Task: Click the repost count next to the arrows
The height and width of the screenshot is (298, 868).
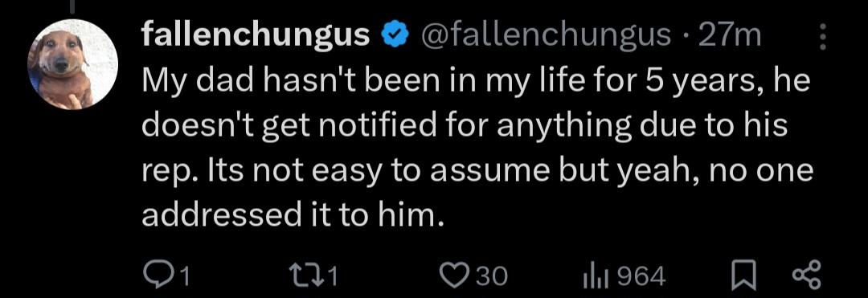Action: click(332, 276)
